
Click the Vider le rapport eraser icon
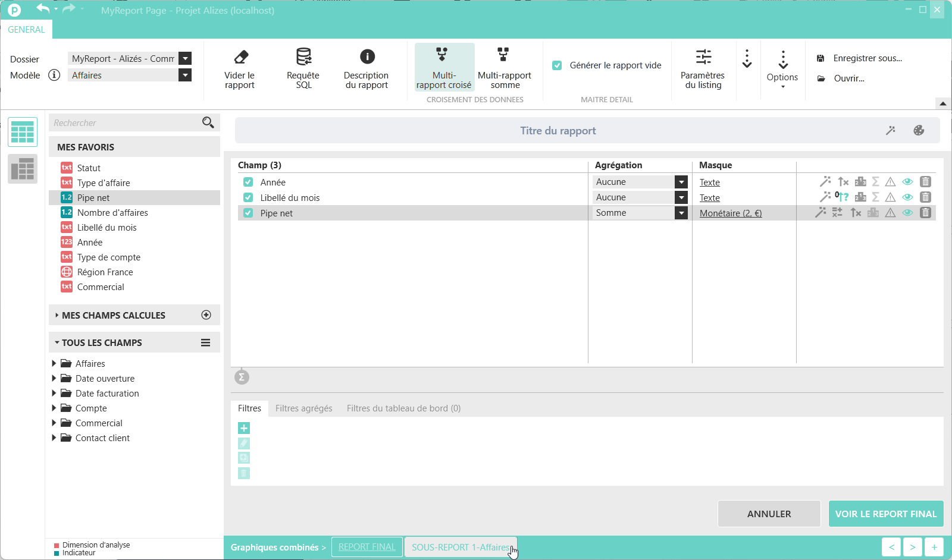click(241, 57)
